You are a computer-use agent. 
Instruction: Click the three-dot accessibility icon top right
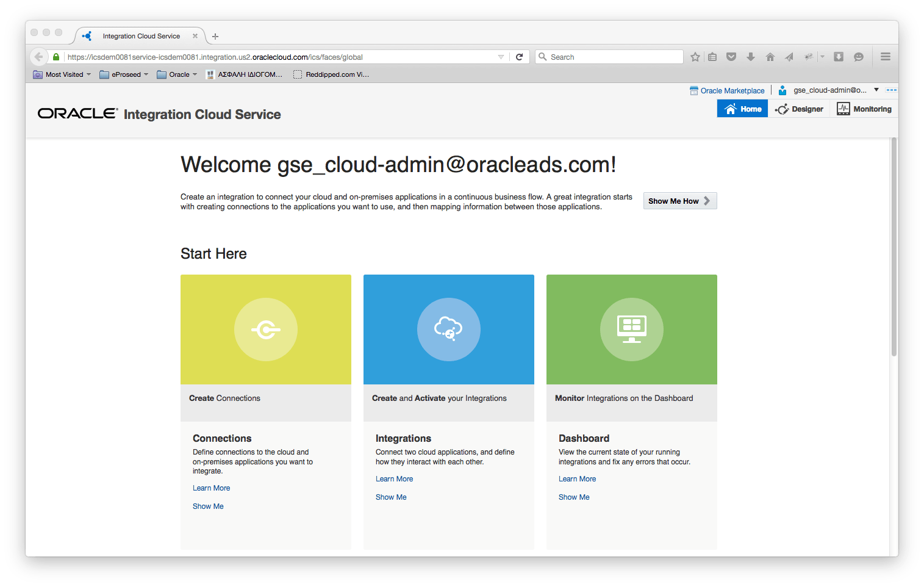[x=892, y=90]
